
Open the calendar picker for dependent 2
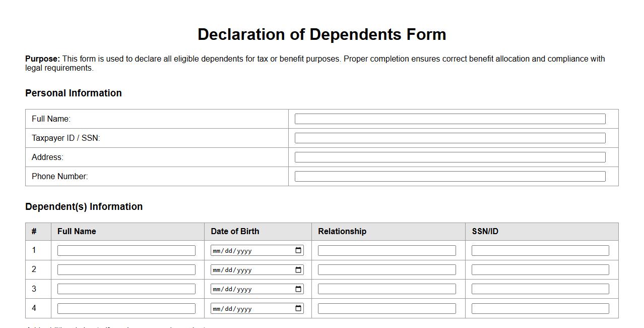tap(298, 269)
